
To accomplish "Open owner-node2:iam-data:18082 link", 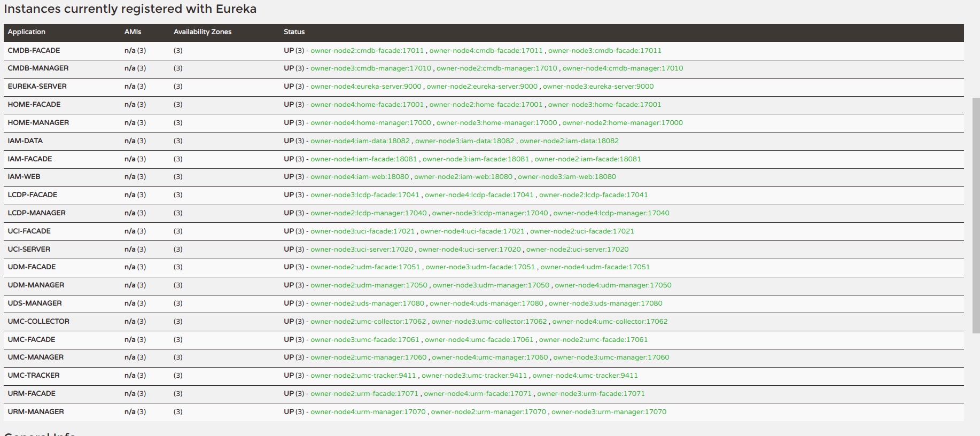I will tap(569, 141).
